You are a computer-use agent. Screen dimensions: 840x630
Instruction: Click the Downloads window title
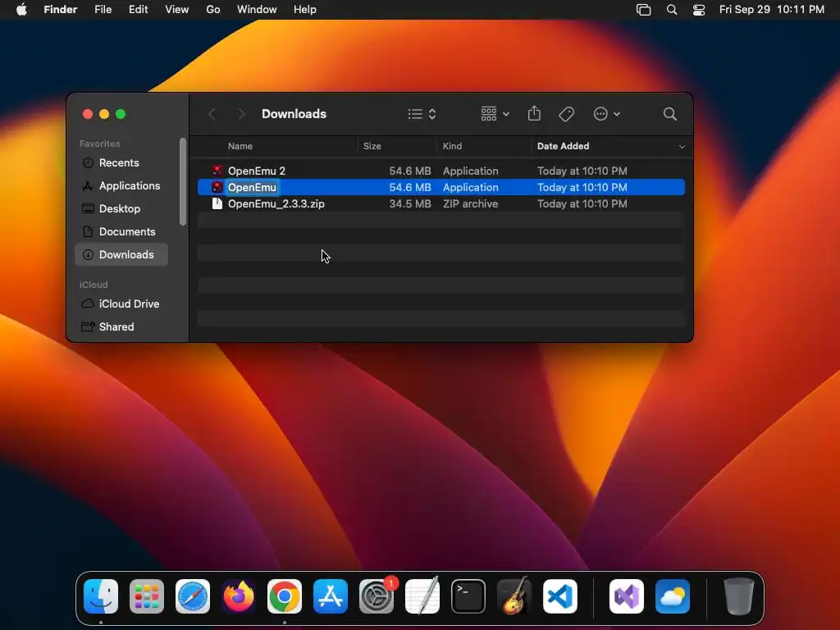(294, 113)
